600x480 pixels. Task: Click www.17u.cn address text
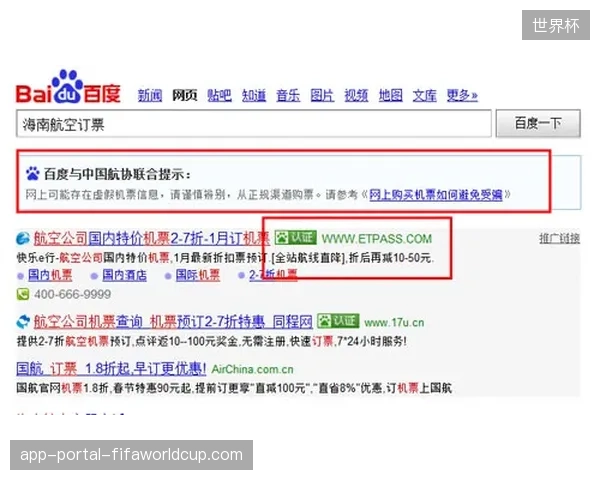[x=394, y=323]
